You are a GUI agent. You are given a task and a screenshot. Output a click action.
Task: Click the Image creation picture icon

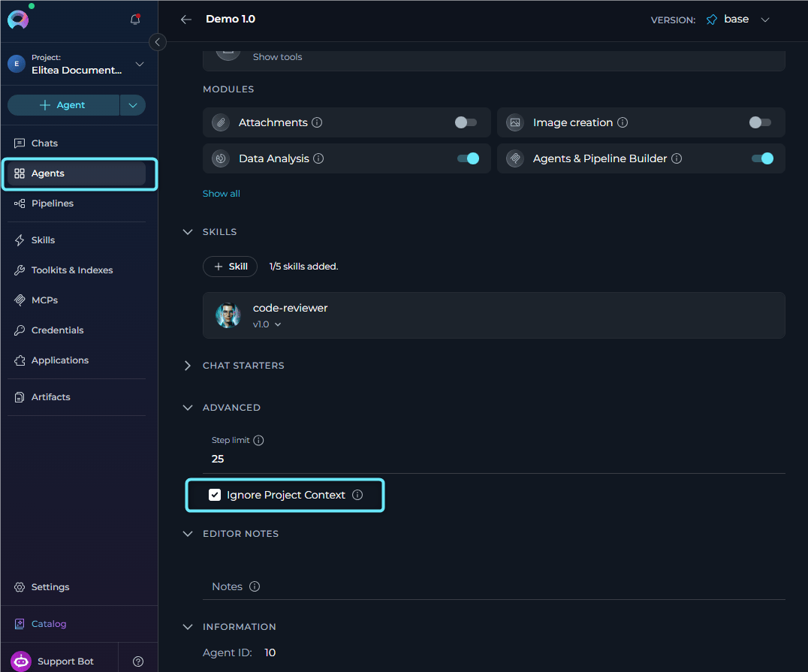click(x=515, y=122)
